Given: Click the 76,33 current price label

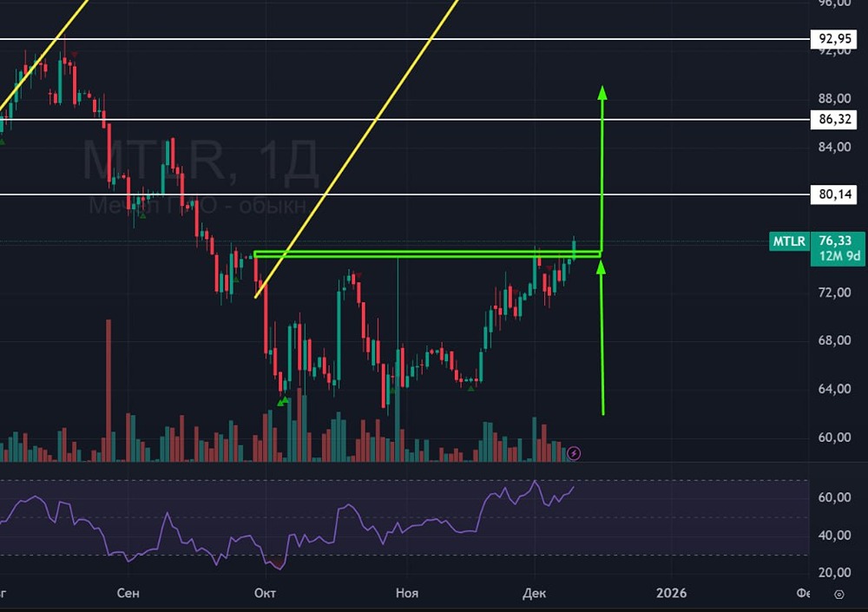Looking at the screenshot, I should [835, 240].
